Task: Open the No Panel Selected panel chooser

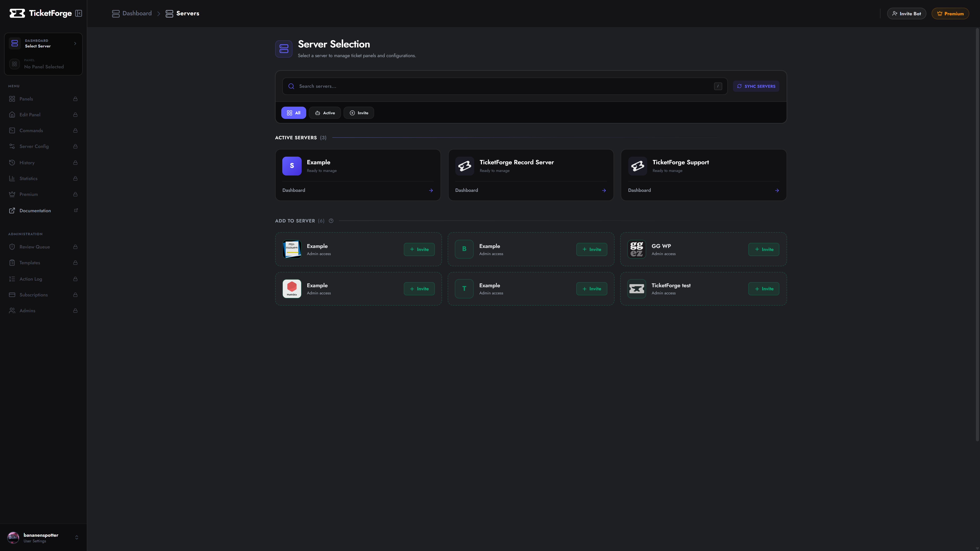Action: [x=43, y=64]
